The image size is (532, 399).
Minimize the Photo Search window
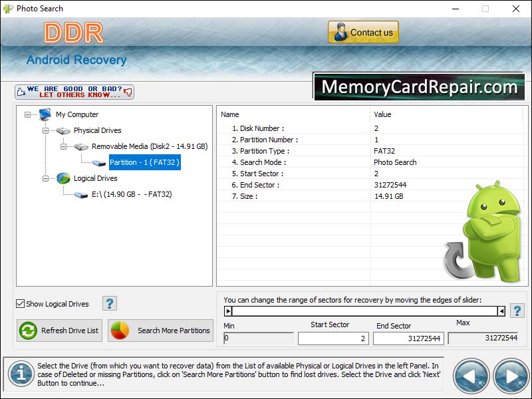coord(456,9)
